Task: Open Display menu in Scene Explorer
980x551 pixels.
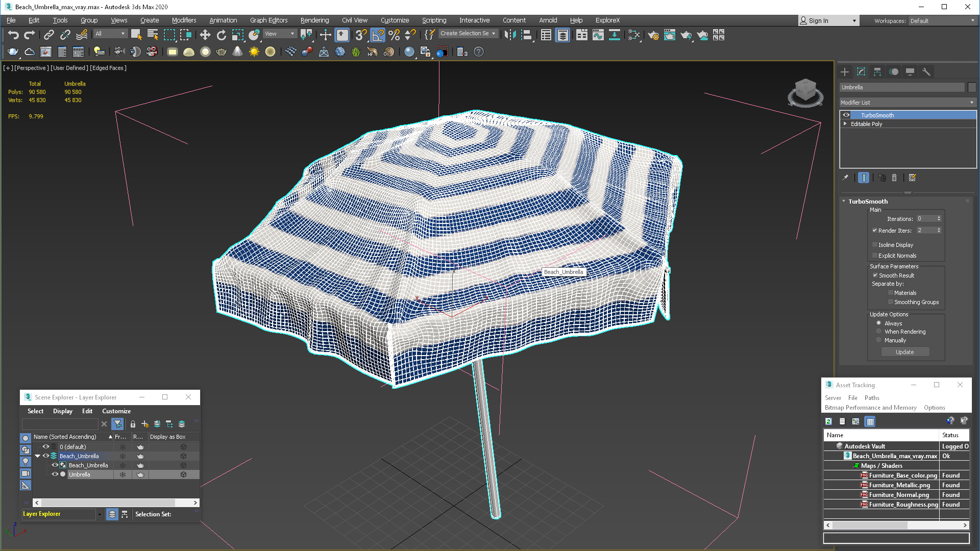Action: 63,411
